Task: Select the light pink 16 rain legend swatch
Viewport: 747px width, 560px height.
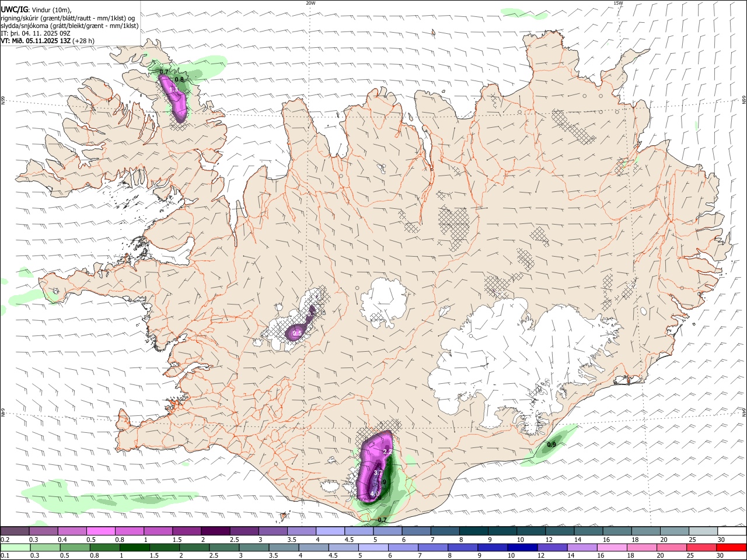Action: coord(611,547)
